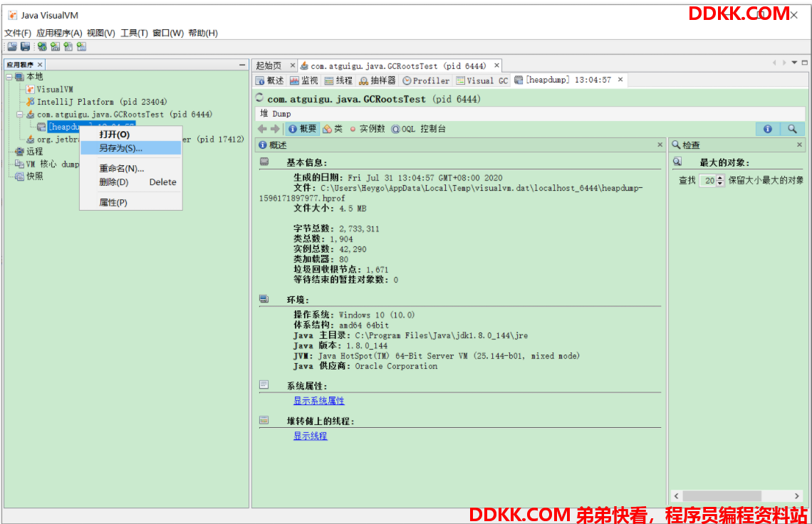Click the right arrow of the 检查 panel scrollbar

click(796, 496)
